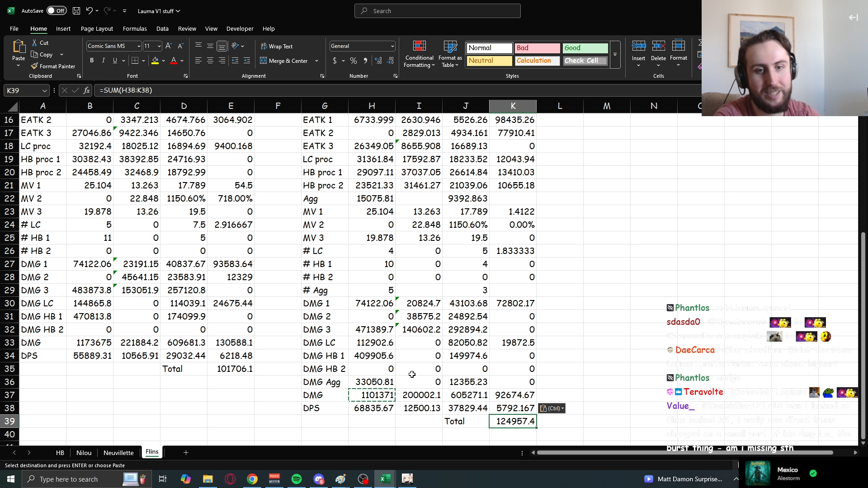Open Chrome from the taskbar
Viewport: 868px width, 488px height.
coord(252,479)
